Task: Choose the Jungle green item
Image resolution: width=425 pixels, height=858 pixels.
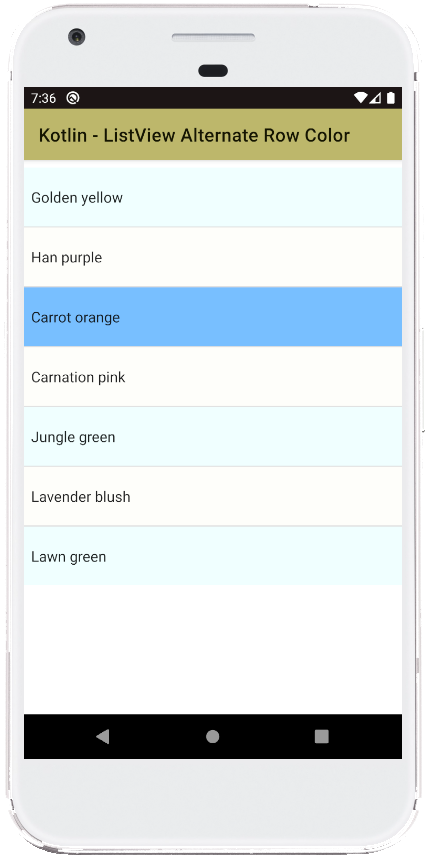Action: click(213, 437)
